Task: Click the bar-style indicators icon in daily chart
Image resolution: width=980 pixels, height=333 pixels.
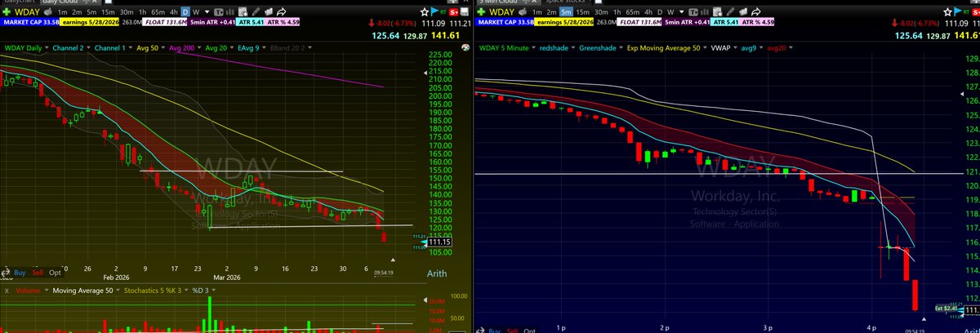Action: [x=231, y=12]
